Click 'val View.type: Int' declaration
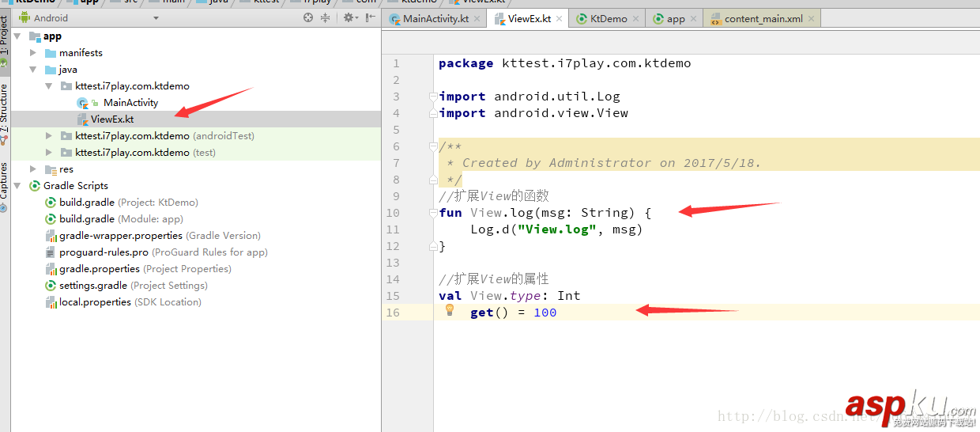The height and width of the screenshot is (432, 980). click(x=510, y=296)
